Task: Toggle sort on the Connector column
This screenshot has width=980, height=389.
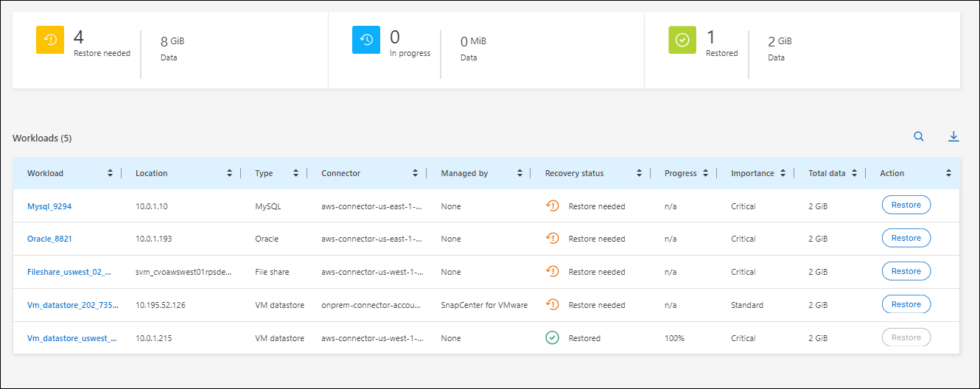Action: tap(416, 173)
